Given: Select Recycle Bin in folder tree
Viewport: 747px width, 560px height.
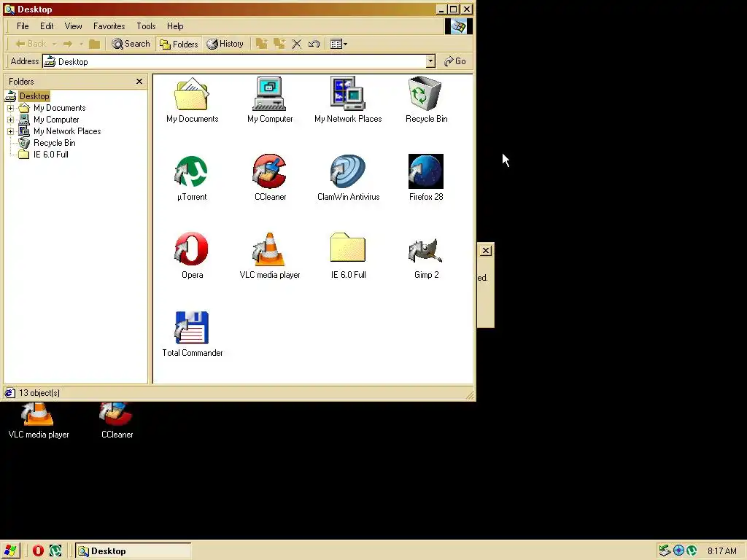Looking at the screenshot, I should 54,143.
